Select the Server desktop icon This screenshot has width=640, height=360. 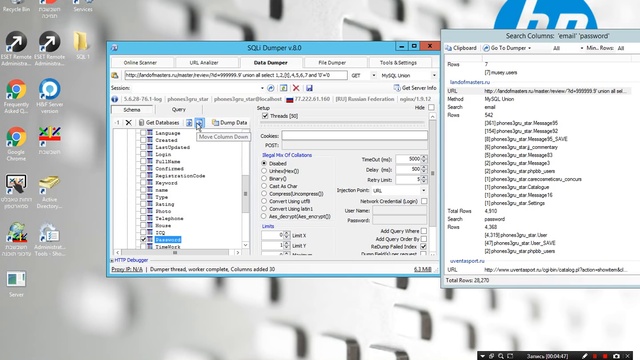[16, 283]
